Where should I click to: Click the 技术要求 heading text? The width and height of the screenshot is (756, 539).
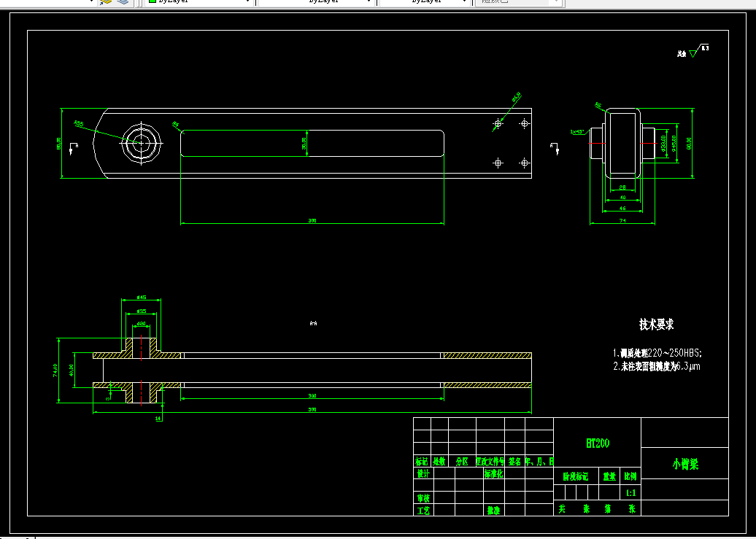point(656,325)
